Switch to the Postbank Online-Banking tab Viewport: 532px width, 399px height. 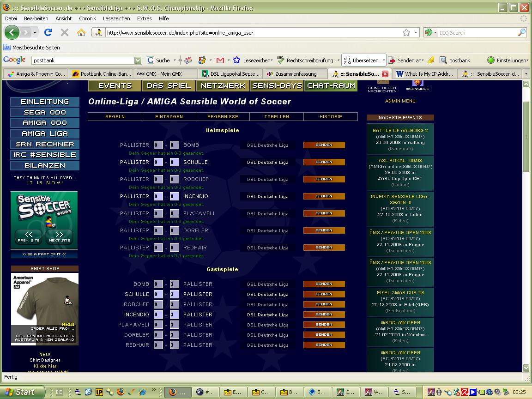tap(102, 74)
